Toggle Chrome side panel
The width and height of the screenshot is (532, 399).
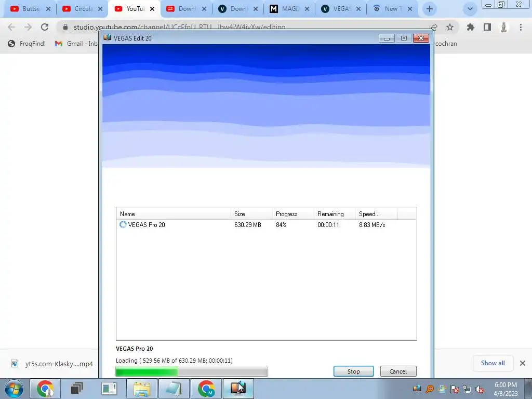pyautogui.click(x=487, y=27)
